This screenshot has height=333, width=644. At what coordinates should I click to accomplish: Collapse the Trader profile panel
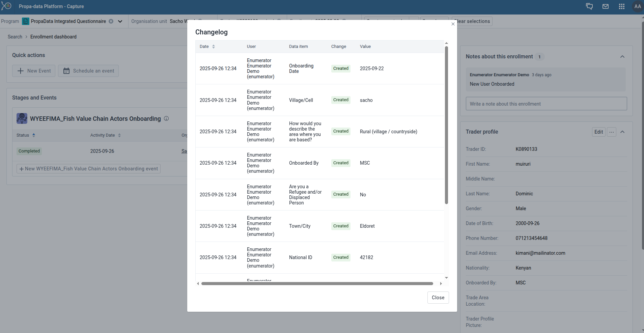[622, 132]
